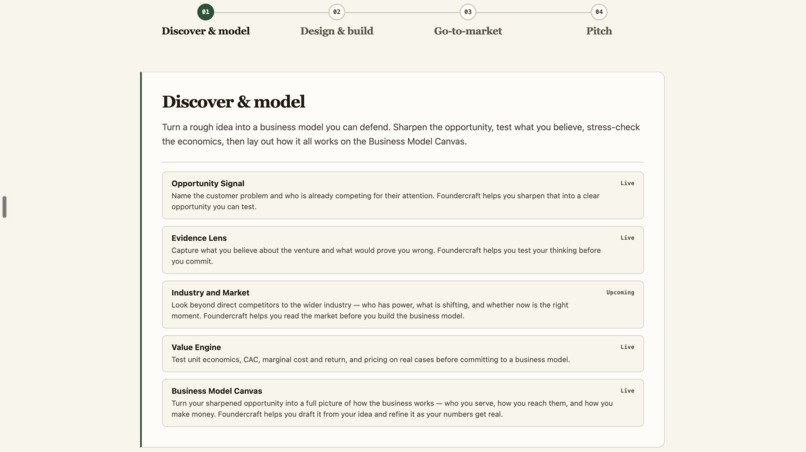Open the Industry and Market card
The image size is (806, 452).
[x=402, y=304]
